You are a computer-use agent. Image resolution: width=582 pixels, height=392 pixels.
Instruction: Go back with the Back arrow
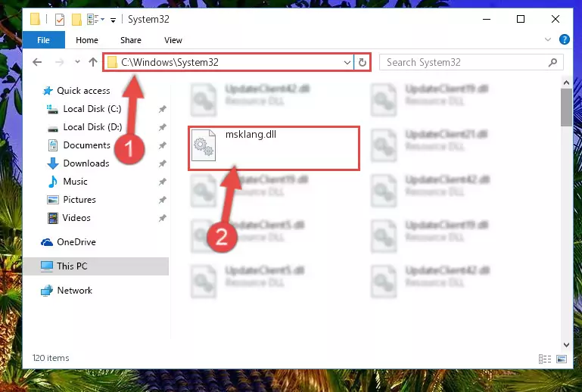click(x=37, y=62)
